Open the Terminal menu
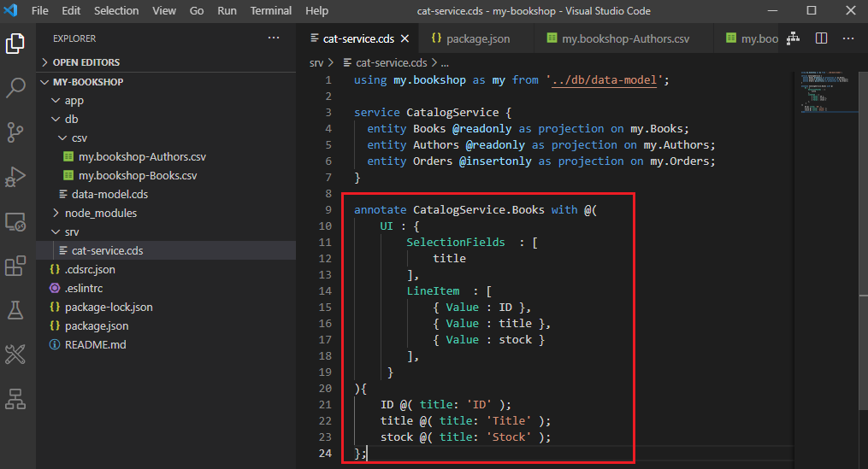The height and width of the screenshot is (469, 868). [x=270, y=10]
